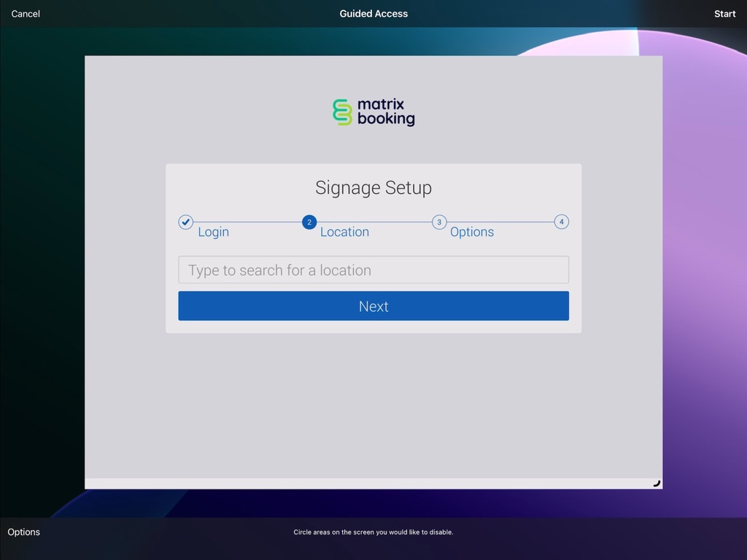Click the location search field
This screenshot has width=747, height=560.
tap(373, 270)
